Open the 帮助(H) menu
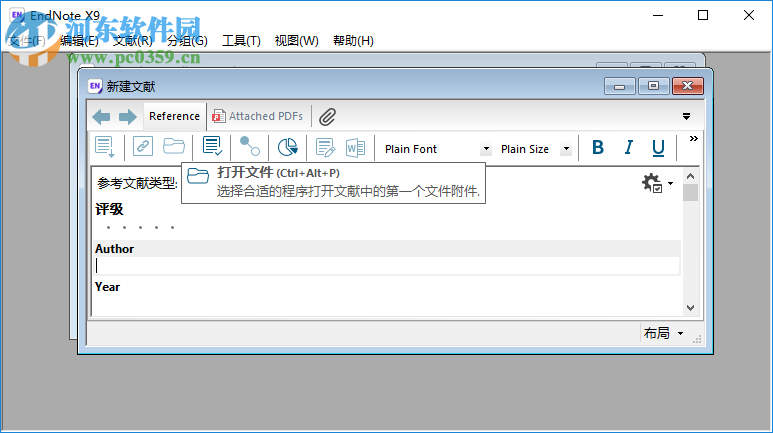Screen dimensions: 773x433 [353, 40]
